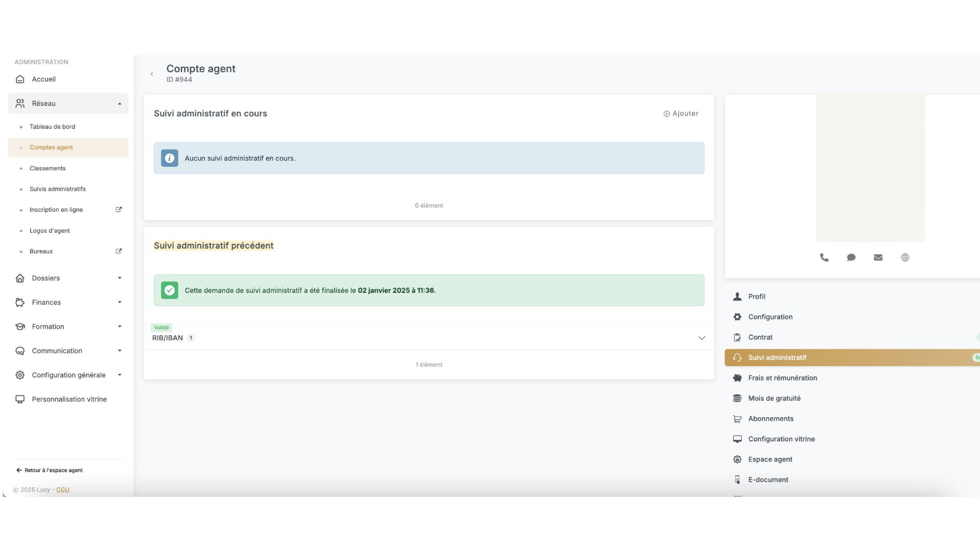Viewport: 980px width, 551px height.
Task: Click the back arrow beside Compte agent
Action: pos(152,74)
